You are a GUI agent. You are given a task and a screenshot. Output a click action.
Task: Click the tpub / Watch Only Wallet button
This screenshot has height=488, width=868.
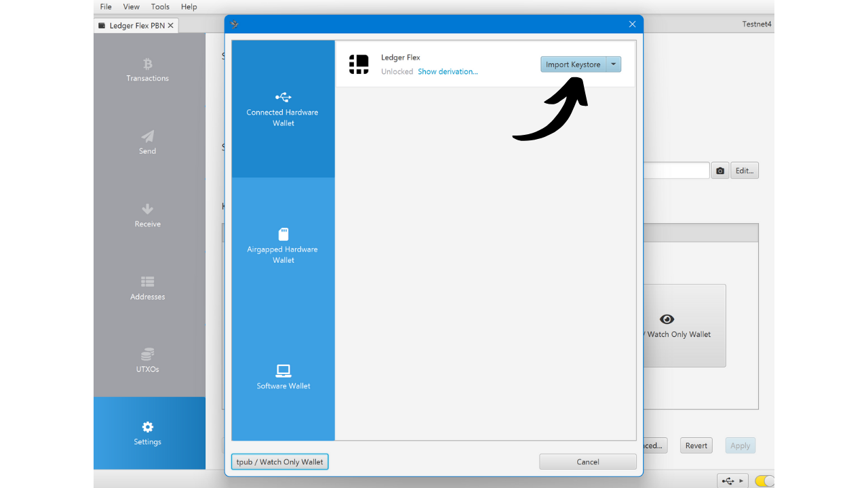279,462
